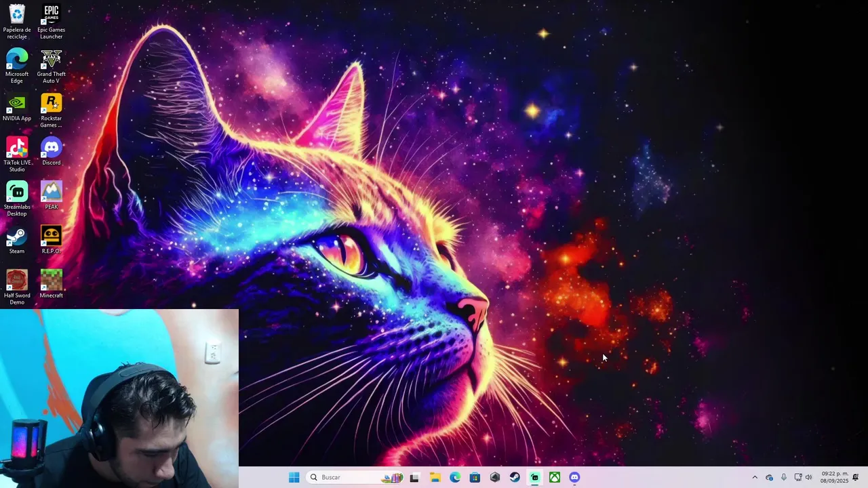The height and width of the screenshot is (488, 868).
Task: Select the Discord desktop shortcut
Action: coord(52,152)
